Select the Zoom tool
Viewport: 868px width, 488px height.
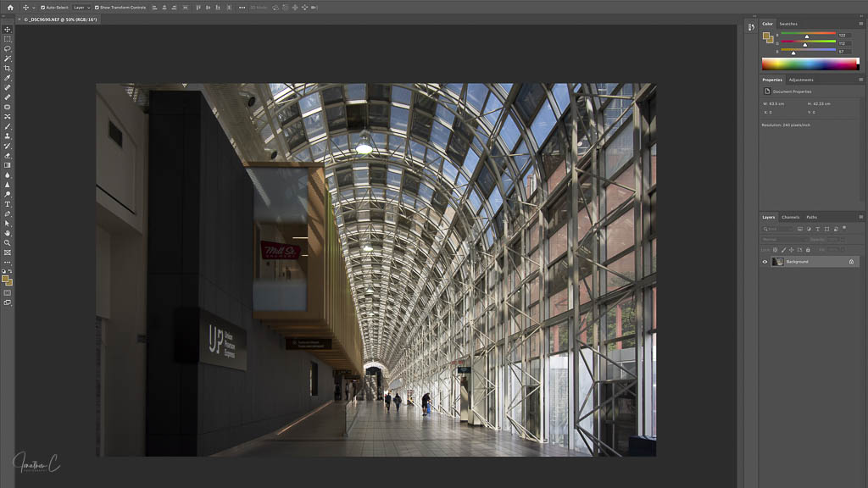(x=8, y=242)
